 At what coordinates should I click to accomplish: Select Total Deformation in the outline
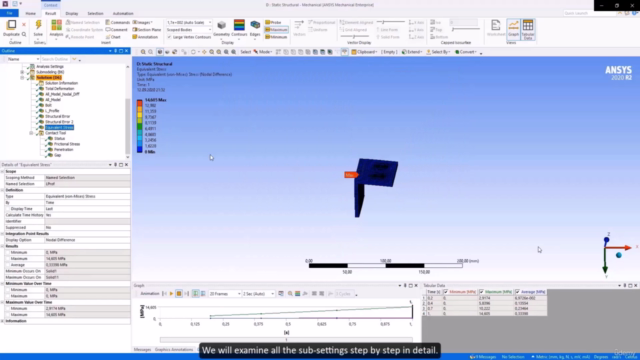[60, 89]
